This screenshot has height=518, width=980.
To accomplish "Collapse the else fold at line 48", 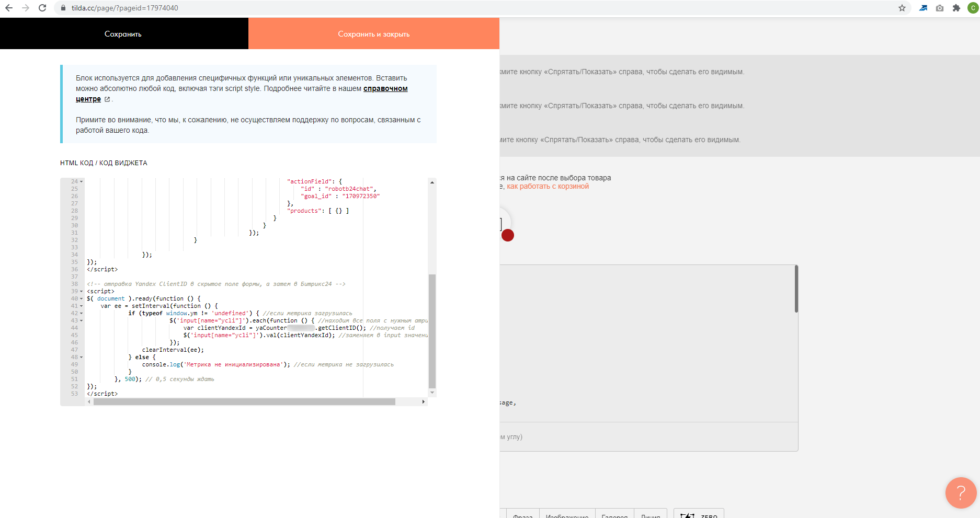I will [x=81, y=357].
